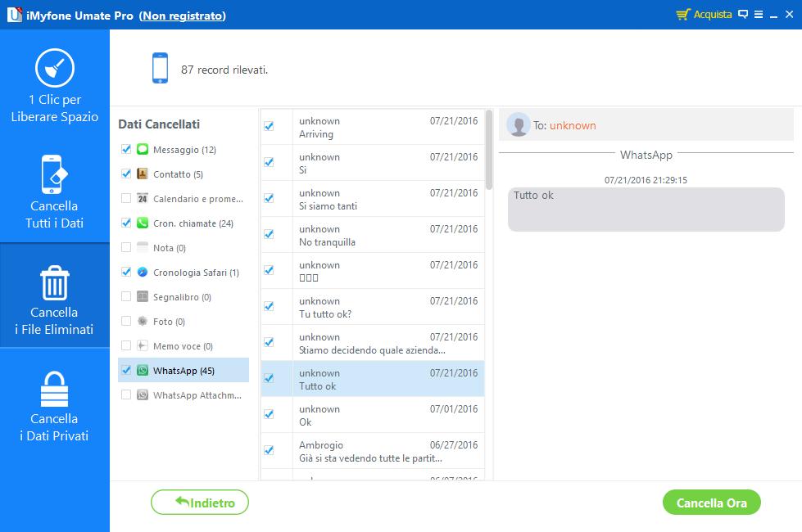Viewport: 802px width, 532px height.
Task: Click the shopping cart icon
Action: 683,14
